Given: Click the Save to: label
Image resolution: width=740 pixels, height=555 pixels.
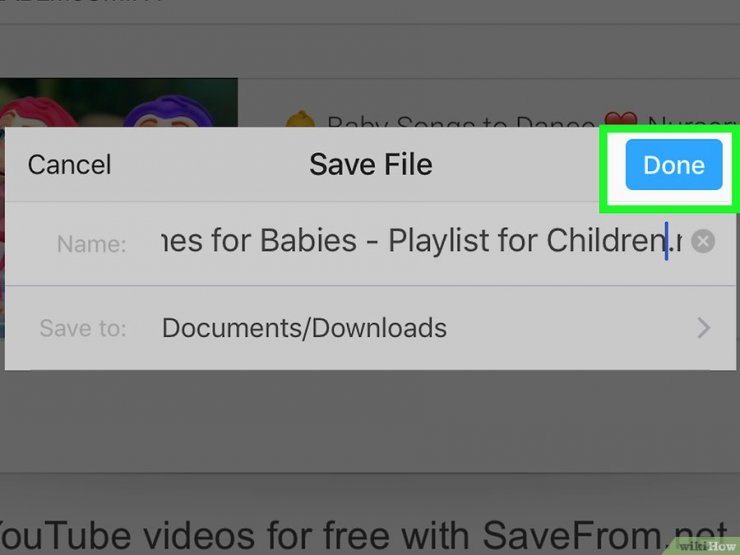Looking at the screenshot, I should tap(83, 328).
